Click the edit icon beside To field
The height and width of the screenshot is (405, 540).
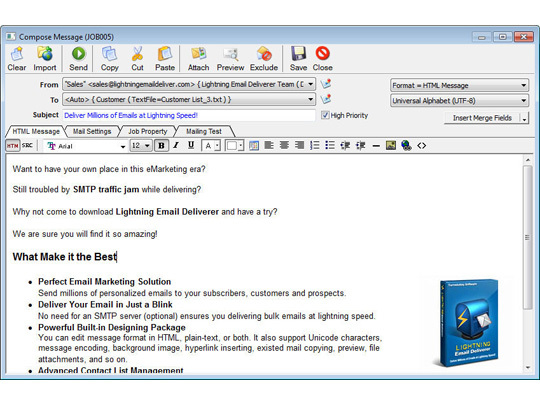click(x=325, y=99)
